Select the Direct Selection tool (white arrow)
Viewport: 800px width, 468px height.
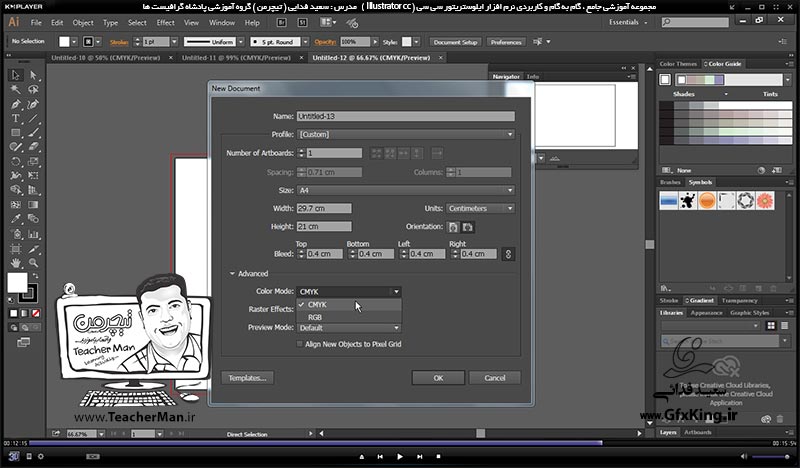(33, 75)
